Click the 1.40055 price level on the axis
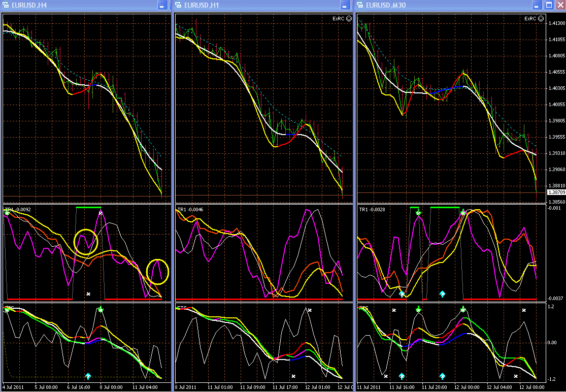This screenshot has width=566, height=392. click(556, 104)
